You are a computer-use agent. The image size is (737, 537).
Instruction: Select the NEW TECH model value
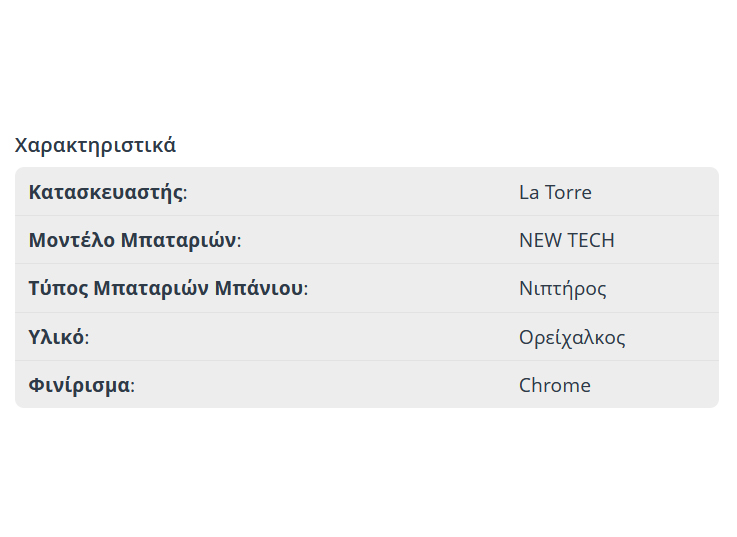(x=566, y=240)
